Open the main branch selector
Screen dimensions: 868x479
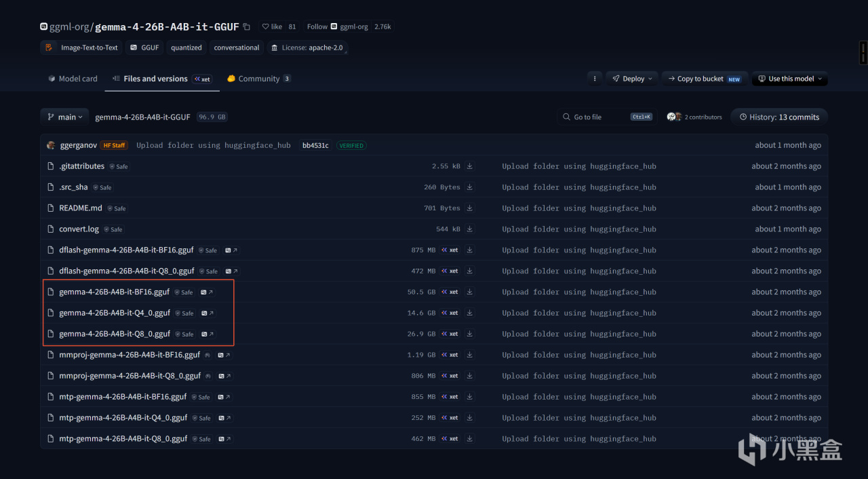pos(64,117)
